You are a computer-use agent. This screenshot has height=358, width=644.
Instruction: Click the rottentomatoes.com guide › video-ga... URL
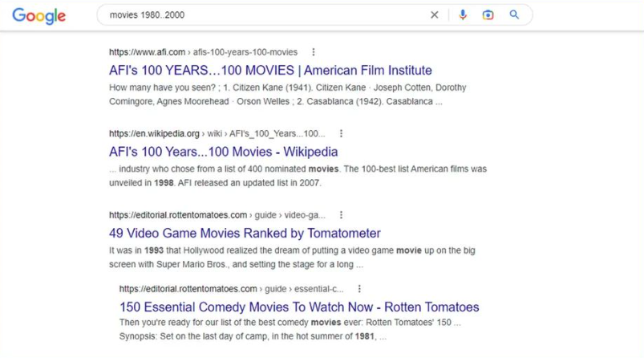217,215
